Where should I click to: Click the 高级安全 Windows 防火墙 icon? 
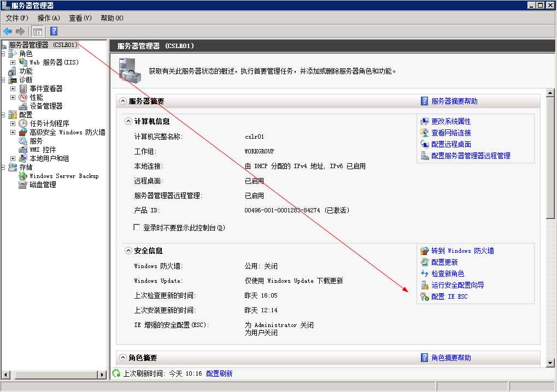pos(23,132)
